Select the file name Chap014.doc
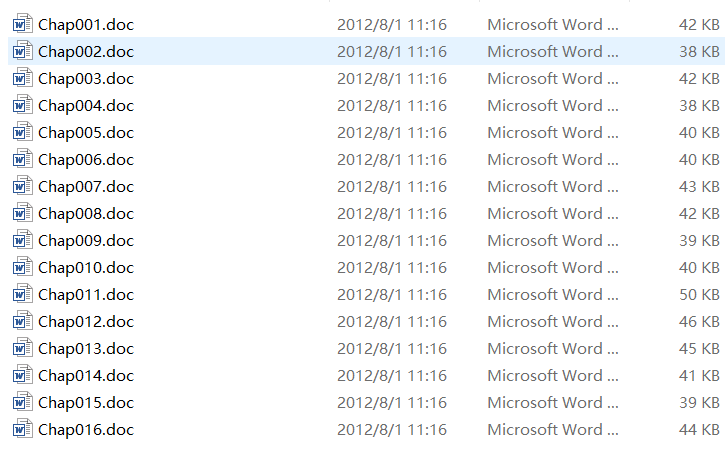The image size is (728, 452). (x=86, y=375)
